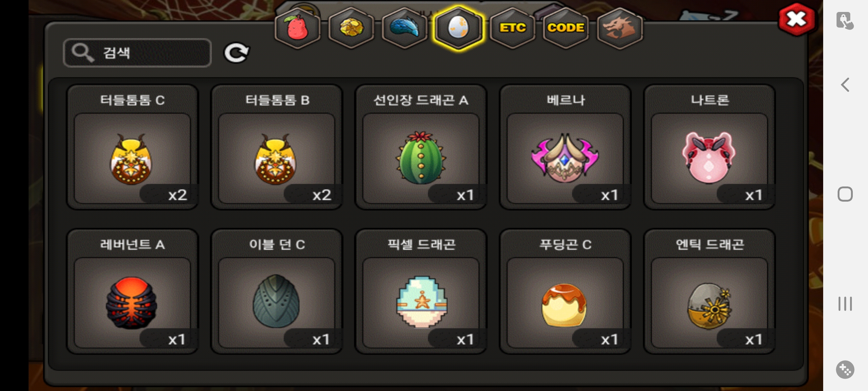Screen dimensions: 868x391
Task: Open the CODE category tab
Action: (x=566, y=28)
